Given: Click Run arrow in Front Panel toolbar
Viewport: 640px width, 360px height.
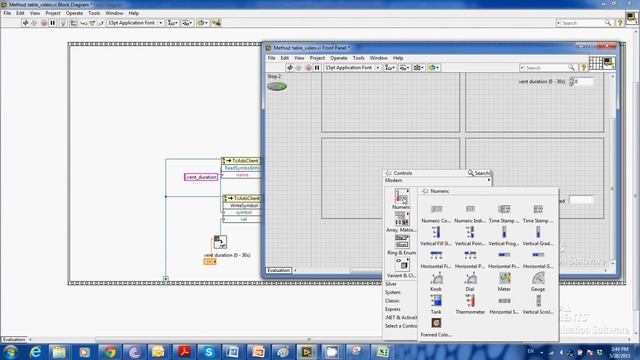Looking at the screenshot, I should [290, 68].
